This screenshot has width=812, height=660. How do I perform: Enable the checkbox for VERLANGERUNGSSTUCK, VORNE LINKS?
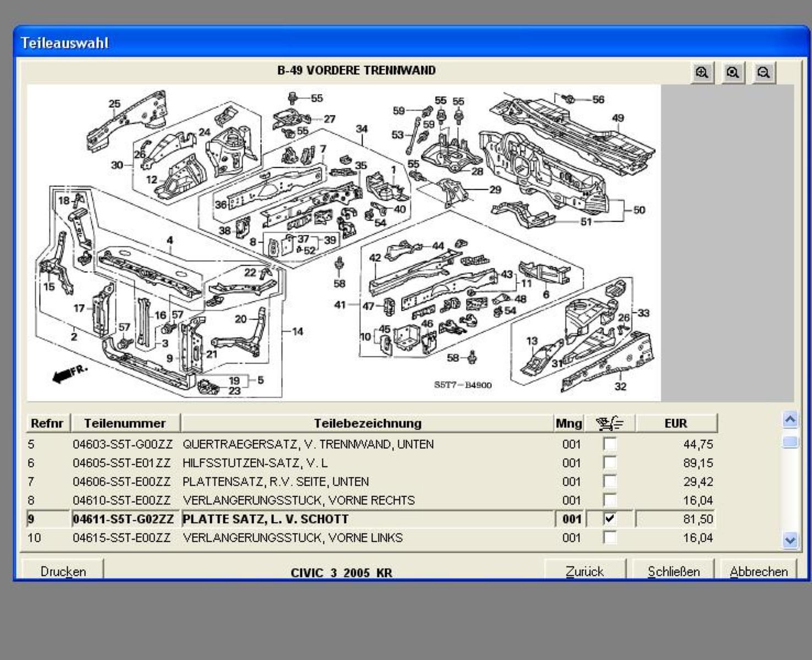click(x=610, y=537)
